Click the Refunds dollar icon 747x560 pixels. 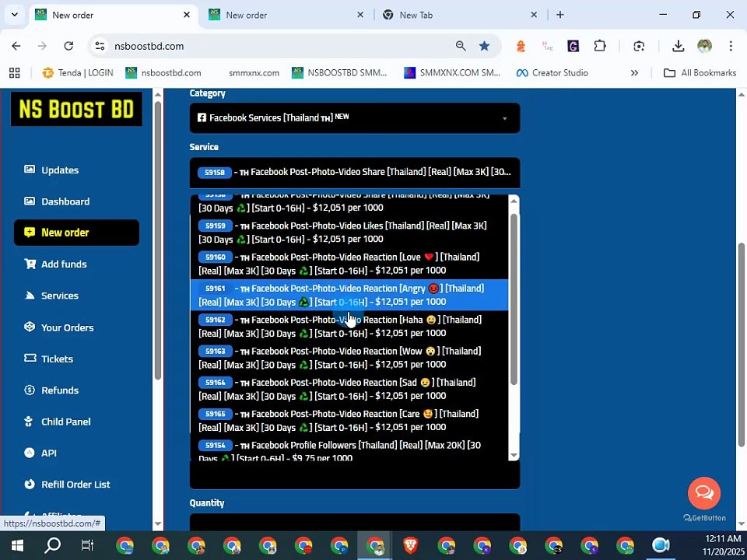tap(30, 390)
